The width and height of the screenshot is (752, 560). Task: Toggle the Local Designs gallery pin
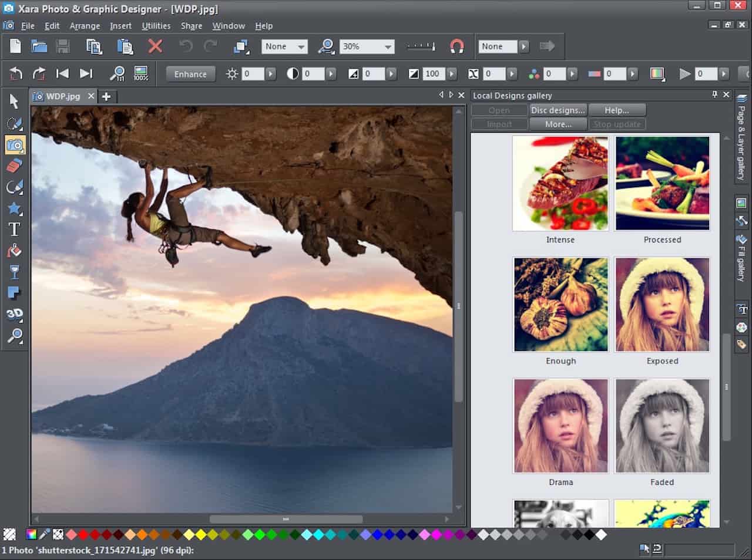(714, 95)
